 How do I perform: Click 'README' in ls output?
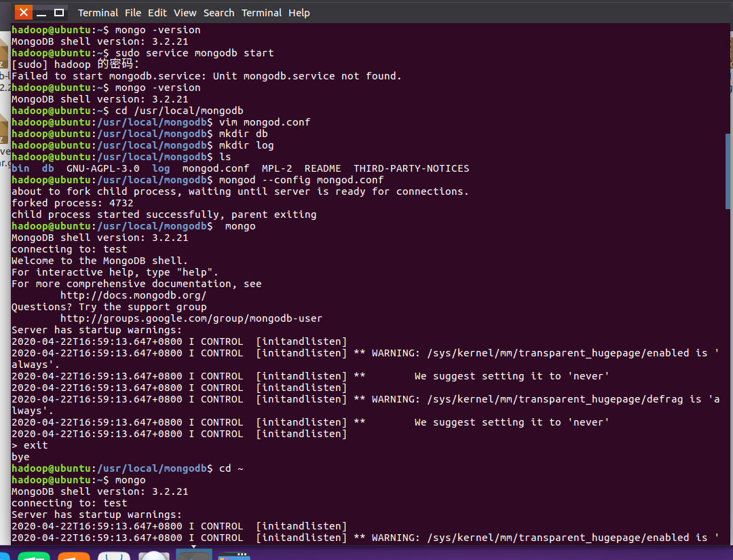(x=322, y=168)
